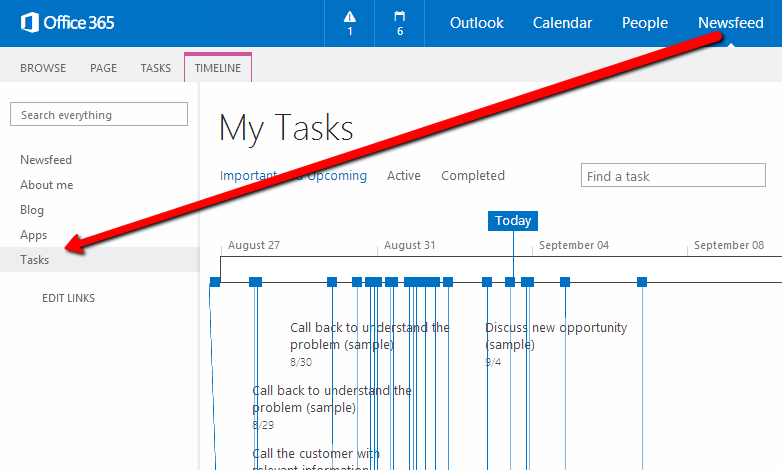This screenshot has width=782, height=470.
Task: Switch to the BROWSE ribbon tab
Action: point(43,68)
